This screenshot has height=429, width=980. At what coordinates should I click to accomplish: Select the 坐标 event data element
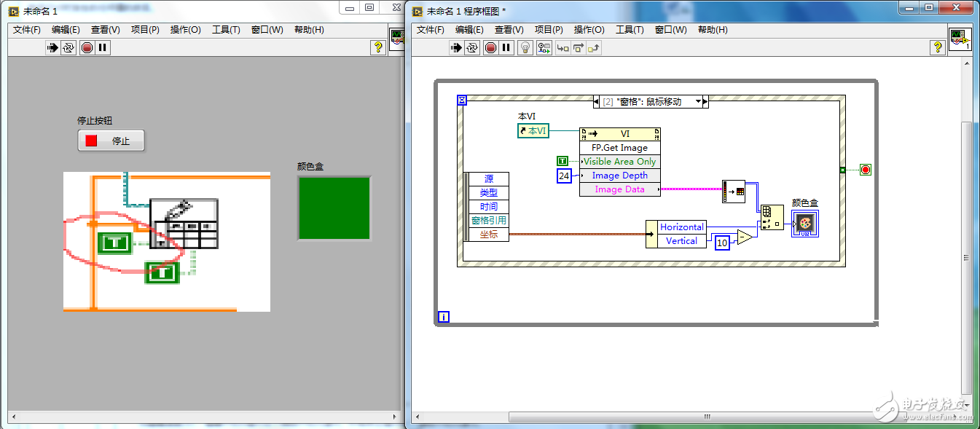tap(488, 235)
